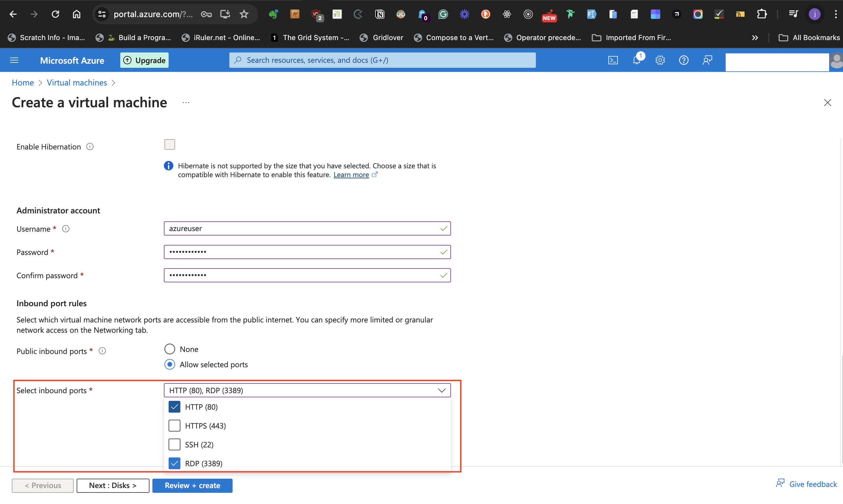This screenshot has width=843, height=504.
Task: Open the Notion extension icon
Action: pyautogui.click(x=380, y=14)
